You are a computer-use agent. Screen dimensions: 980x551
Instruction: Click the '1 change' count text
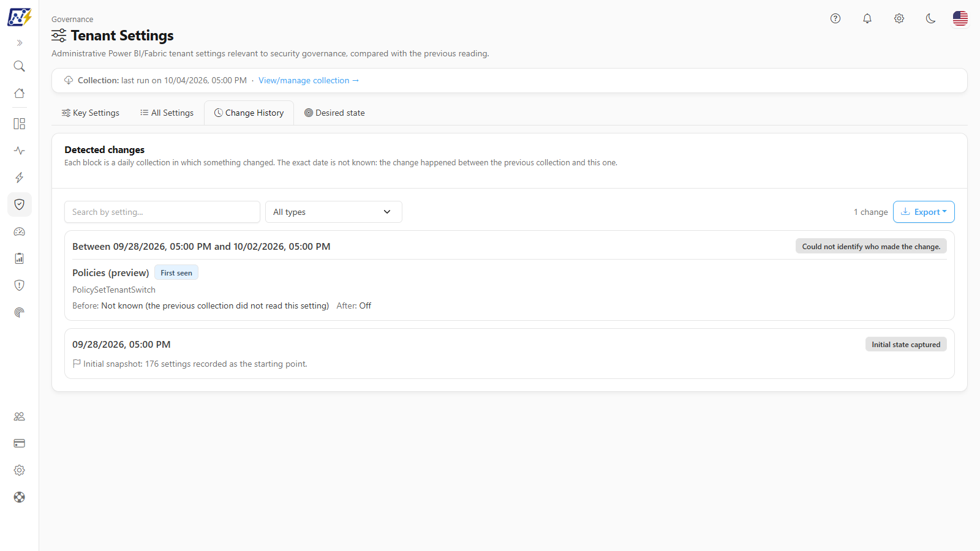click(871, 212)
